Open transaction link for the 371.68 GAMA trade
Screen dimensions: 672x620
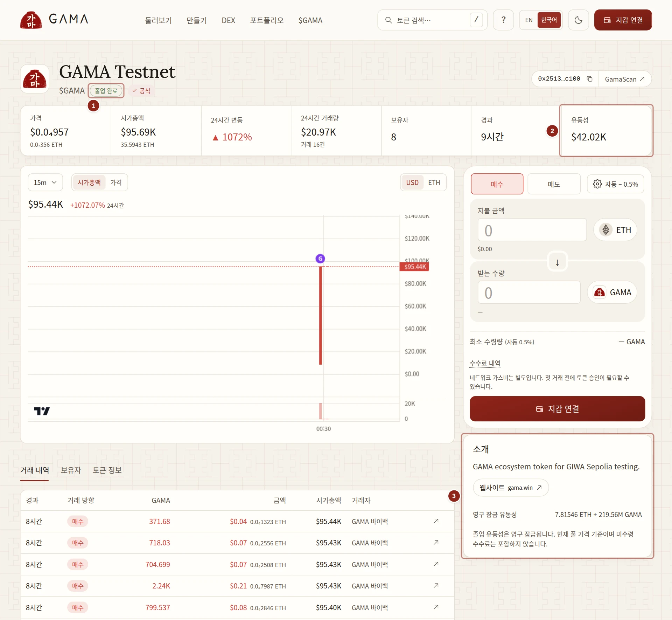(436, 521)
